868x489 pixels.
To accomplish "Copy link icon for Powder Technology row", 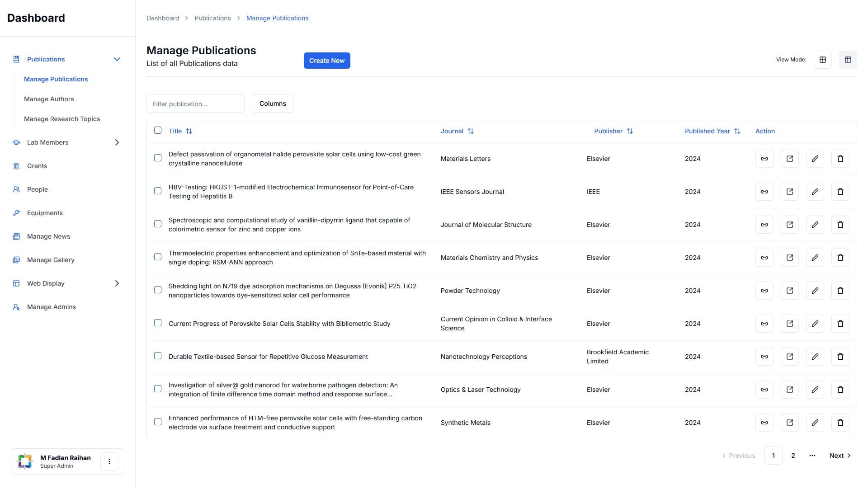I will [x=764, y=291].
